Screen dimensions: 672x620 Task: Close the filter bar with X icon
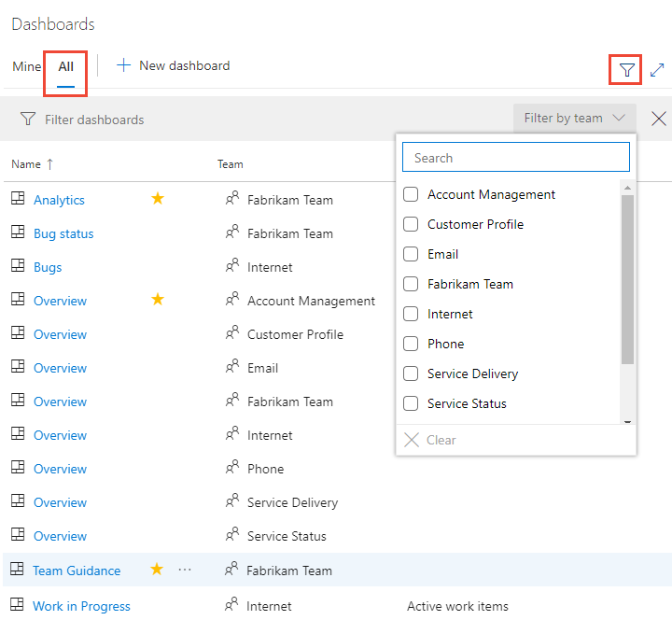[x=659, y=119]
